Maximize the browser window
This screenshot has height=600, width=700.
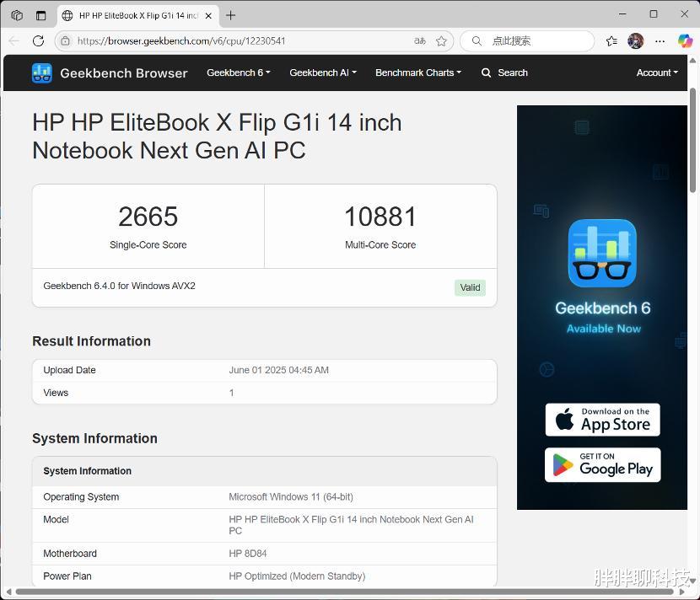654,14
